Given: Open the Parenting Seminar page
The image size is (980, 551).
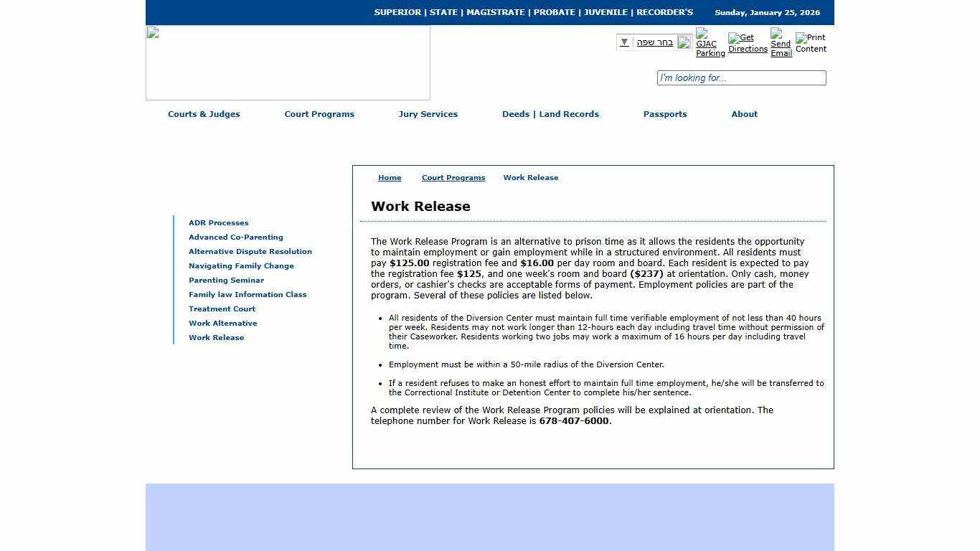Looking at the screenshot, I should [x=226, y=280].
